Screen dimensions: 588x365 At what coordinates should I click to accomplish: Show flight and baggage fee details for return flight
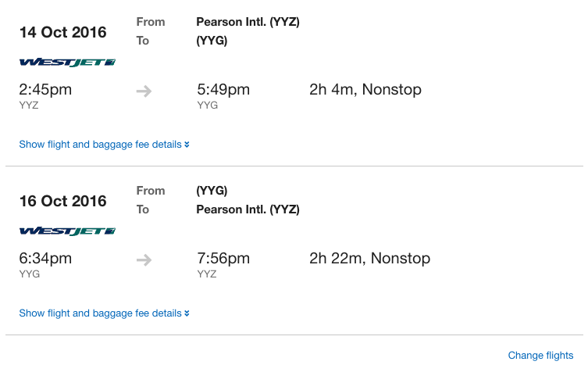pyautogui.click(x=100, y=313)
